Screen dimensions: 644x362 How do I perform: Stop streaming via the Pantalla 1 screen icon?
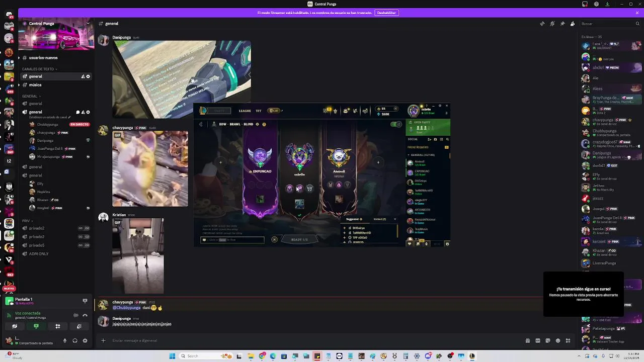(x=85, y=301)
